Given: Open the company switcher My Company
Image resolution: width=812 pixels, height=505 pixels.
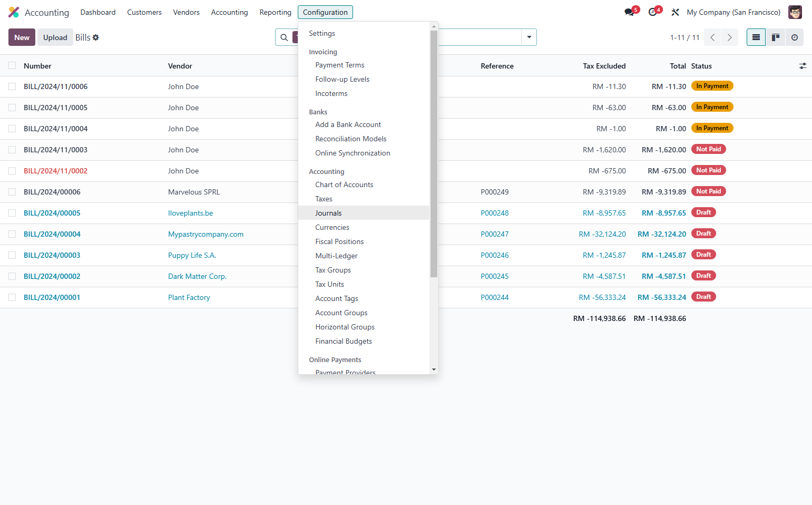Looking at the screenshot, I should click(x=733, y=12).
